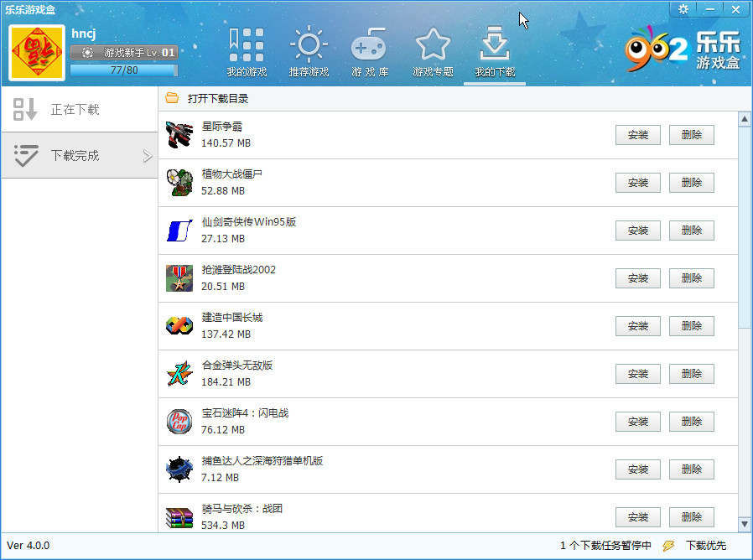The height and width of the screenshot is (560, 753).
Task: Click the 抢滩登陆战2002 medal icon
Action: click(179, 278)
